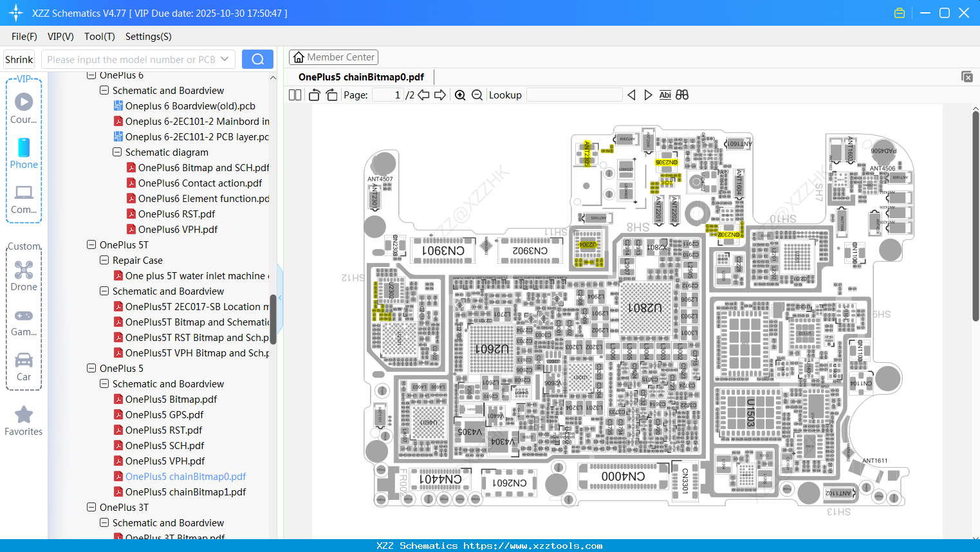Open OnePlus6 RST.pdf

(x=176, y=214)
